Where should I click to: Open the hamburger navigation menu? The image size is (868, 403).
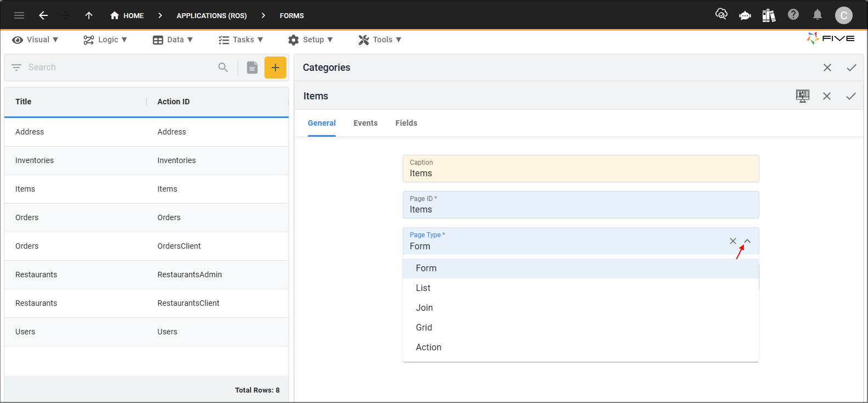click(x=19, y=15)
